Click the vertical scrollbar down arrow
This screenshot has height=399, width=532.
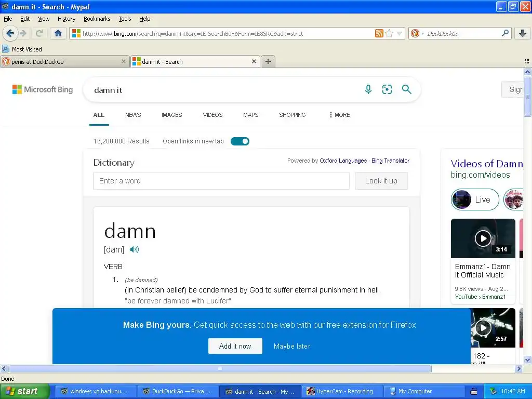pos(527,360)
